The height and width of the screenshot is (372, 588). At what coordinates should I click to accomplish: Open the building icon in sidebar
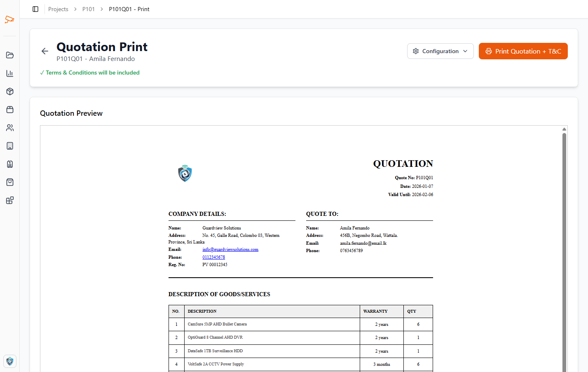[x=10, y=146]
